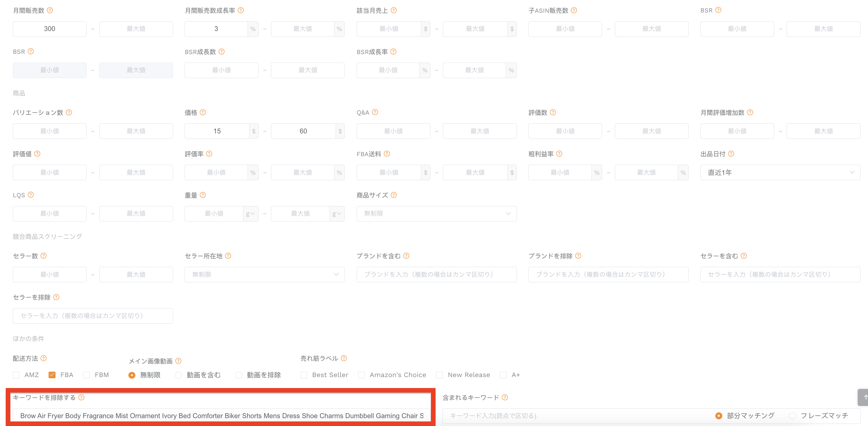Open the 出品日付 直近1年 dropdown
Image resolution: width=868 pixels, height=426 pixels.
(x=780, y=172)
